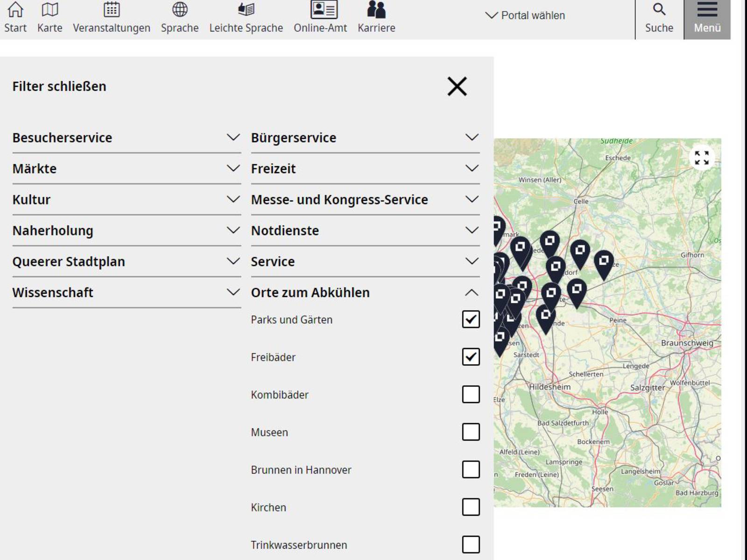
Task: Click the Freibäder label
Action: 273,357
